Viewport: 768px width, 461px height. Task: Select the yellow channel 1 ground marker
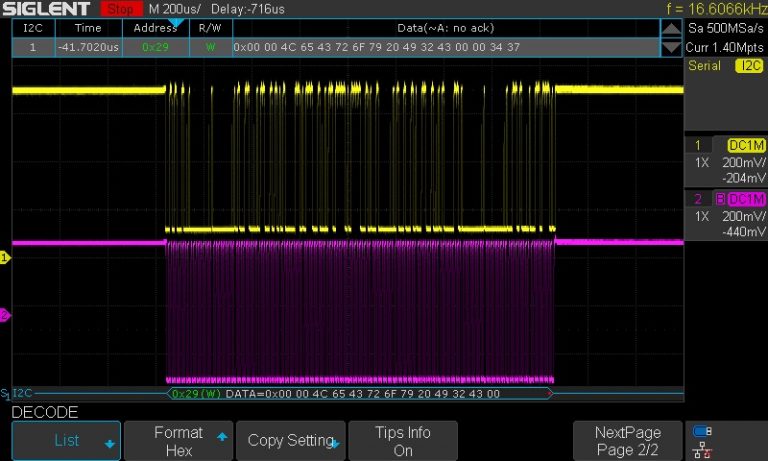5,258
